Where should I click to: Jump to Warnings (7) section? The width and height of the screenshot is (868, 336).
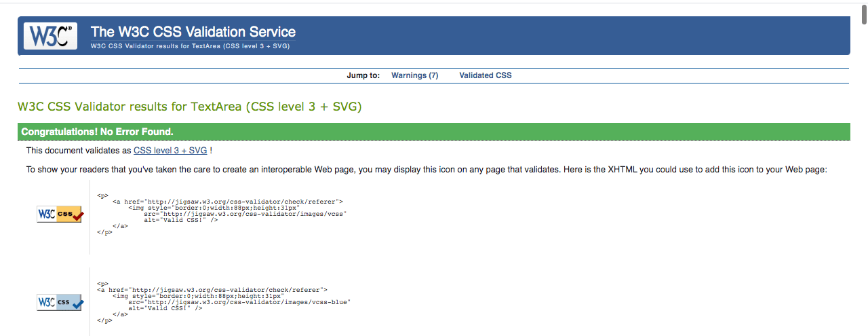pos(415,75)
